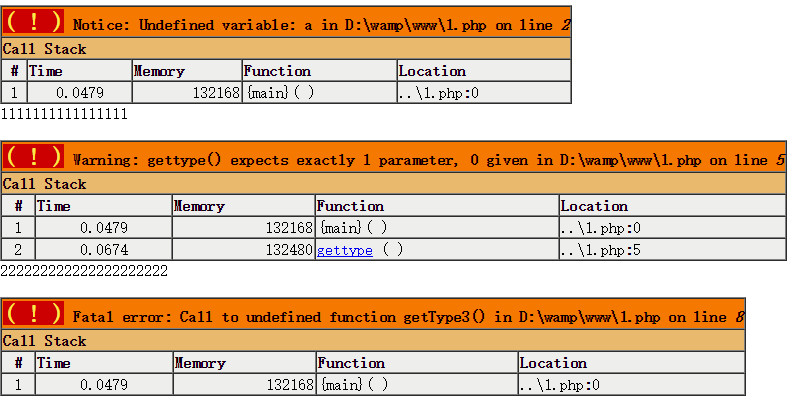Click the line of repeated 2s output text

tap(84, 271)
